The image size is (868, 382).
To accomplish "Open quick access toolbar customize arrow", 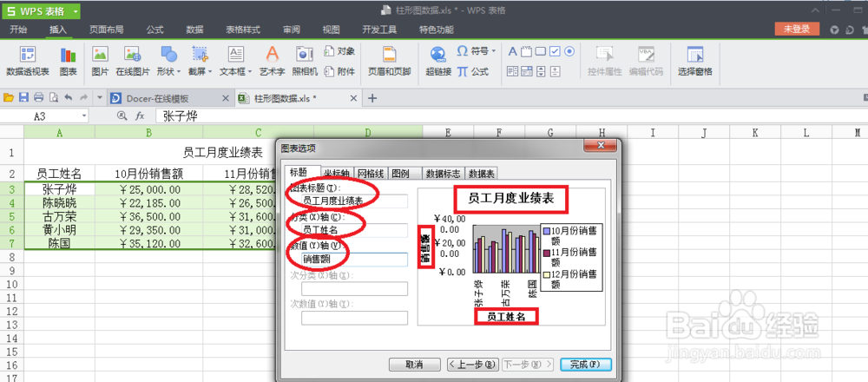I will tap(100, 98).
